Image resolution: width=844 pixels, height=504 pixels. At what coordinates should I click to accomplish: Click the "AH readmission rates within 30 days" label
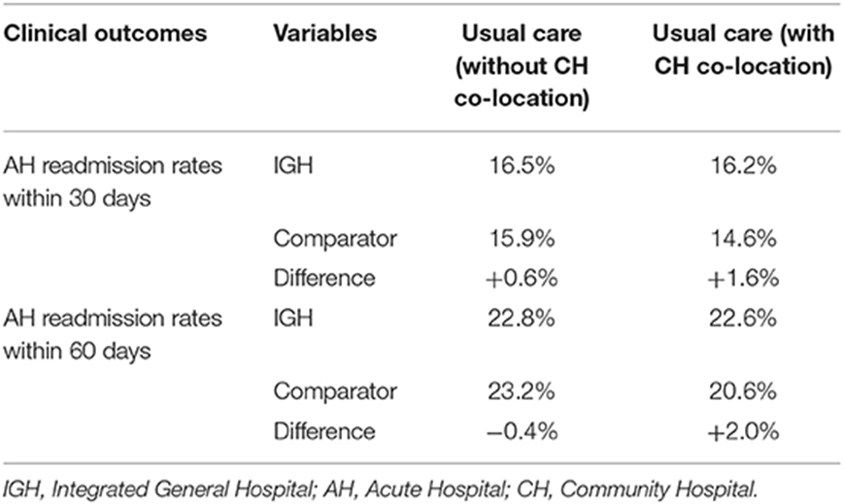(x=111, y=179)
